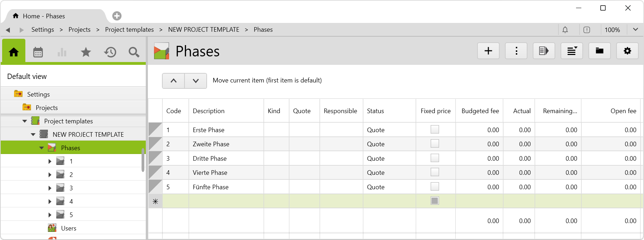This screenshot has height=240, width=644.
Task: Enable Fixed price for Fünfte Phase
Action: pyautogui.click(x=435, y=187)
